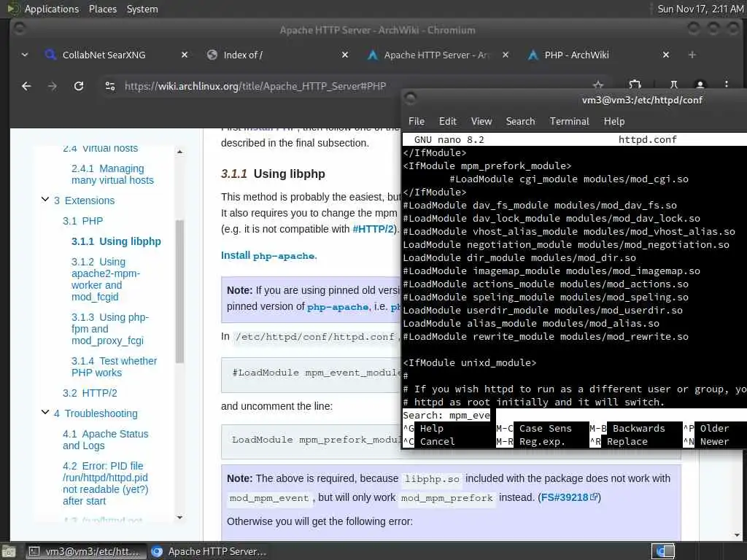The width and height of the screenshot is (747, 560).
Task: Open 3.1.3 Using php-fpm and mod_proxy_fcgi
Action: 110,329
